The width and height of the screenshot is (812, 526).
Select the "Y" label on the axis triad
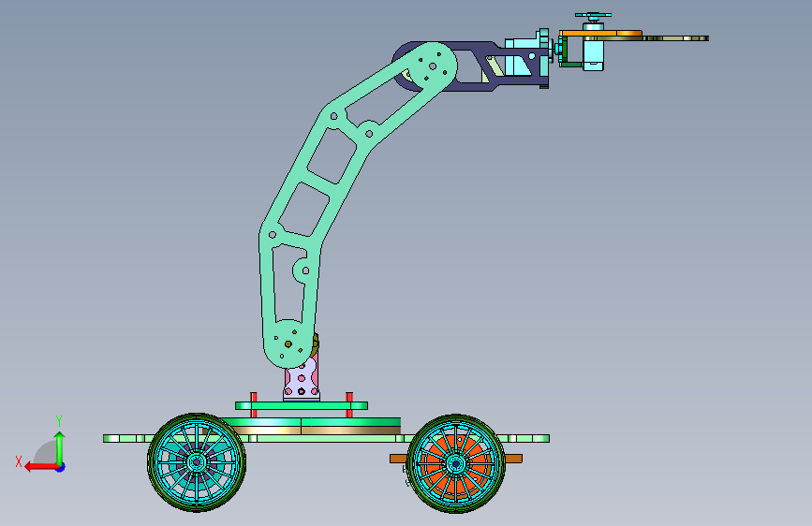coord(59,421)
